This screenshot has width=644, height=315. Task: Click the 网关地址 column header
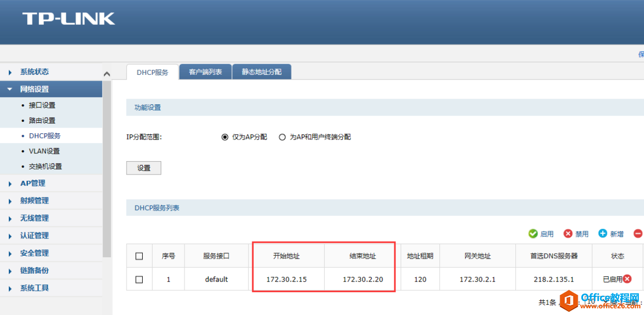point(478,256)
